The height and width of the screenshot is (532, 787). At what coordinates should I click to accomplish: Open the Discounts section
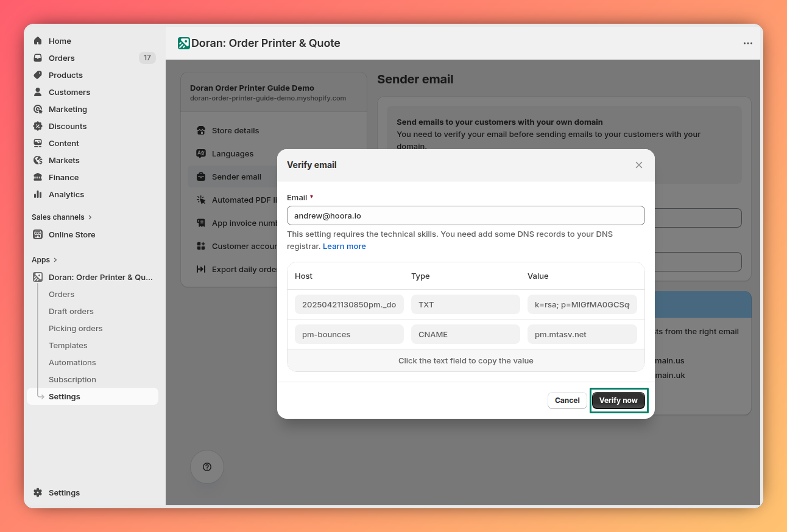tap(39, 126)
